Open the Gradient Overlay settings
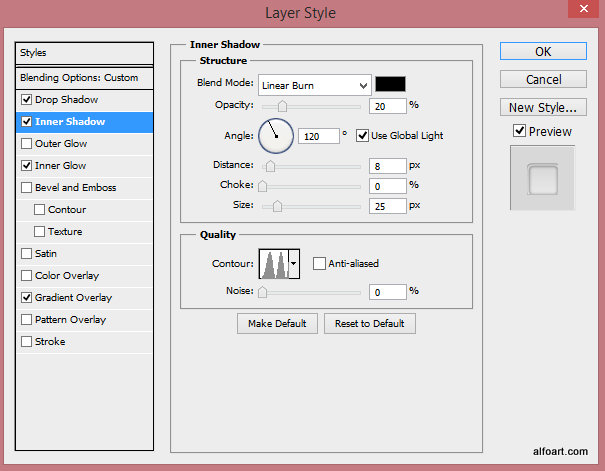Image resolution: width=605 pixels, height=471 pixels. point(73,298)
